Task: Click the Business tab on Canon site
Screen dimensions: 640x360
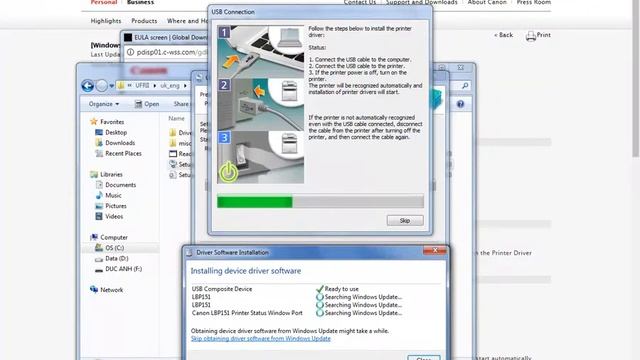Action: [x=140, y=2]
